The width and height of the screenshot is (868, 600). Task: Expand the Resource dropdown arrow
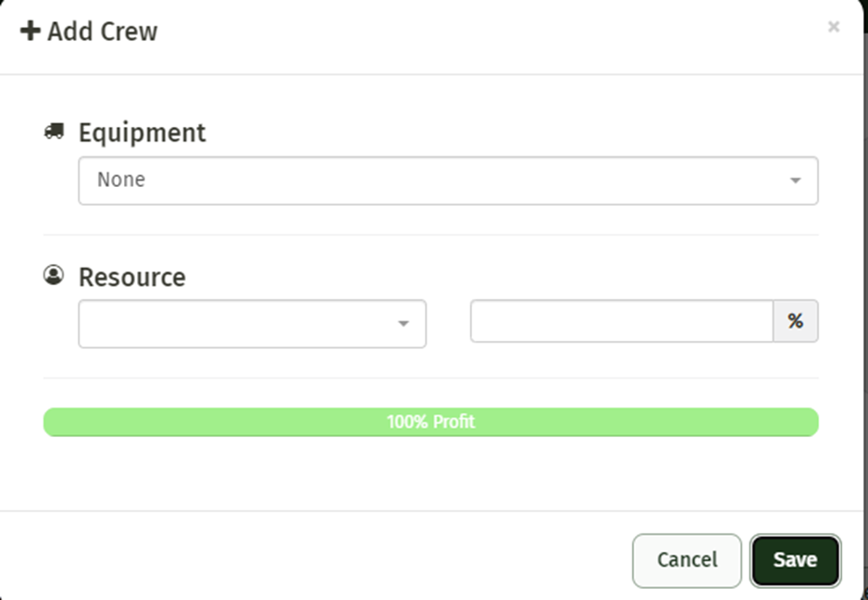click(x=403, y=324)
